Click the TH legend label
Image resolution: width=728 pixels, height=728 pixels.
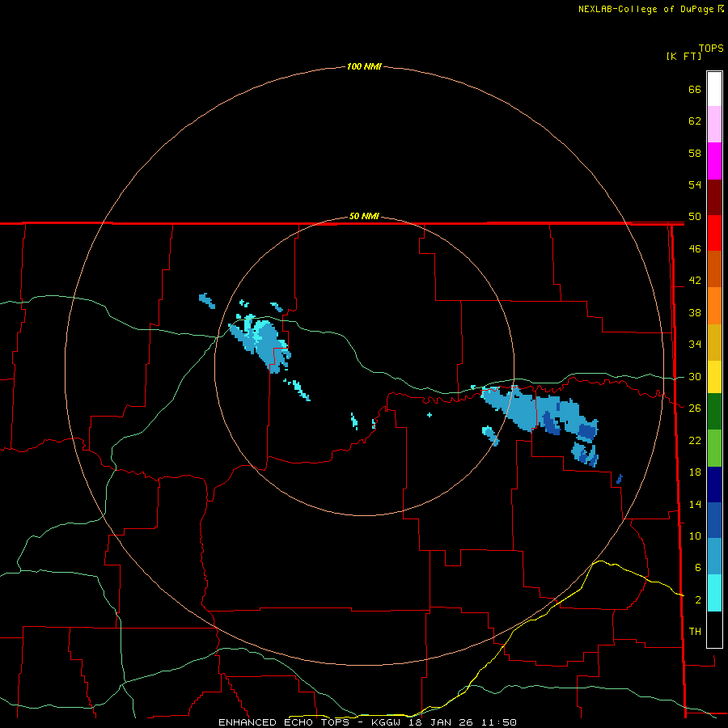695,632
